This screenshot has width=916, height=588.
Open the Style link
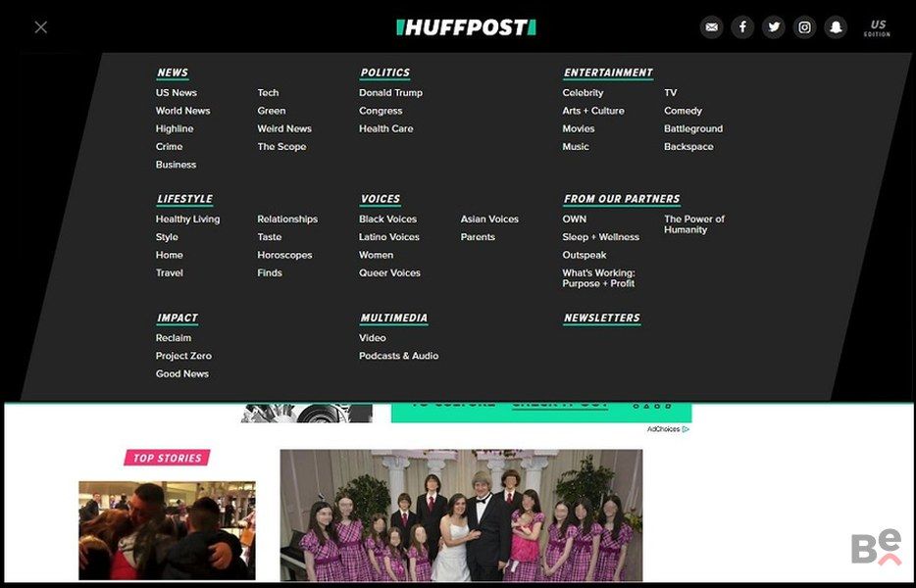tap(167, 237)
